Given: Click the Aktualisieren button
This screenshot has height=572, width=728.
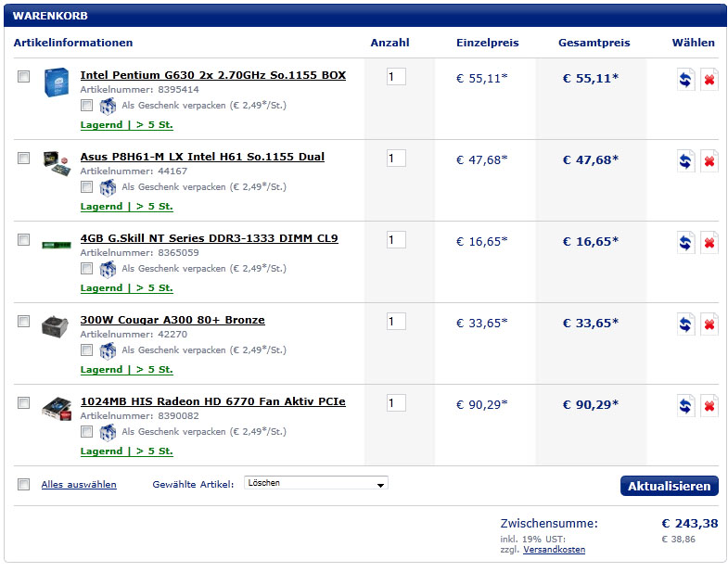Looking at the screenshot, I should (x=669, y=486).
